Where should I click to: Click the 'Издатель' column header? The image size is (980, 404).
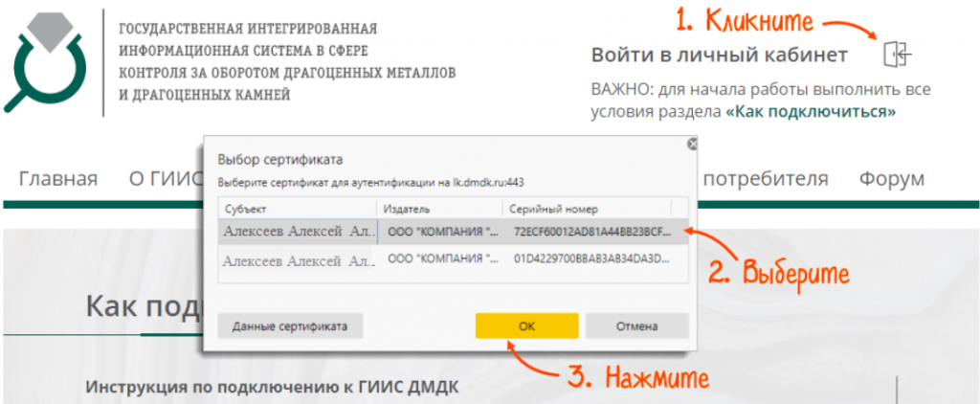[x=438, y=209]
